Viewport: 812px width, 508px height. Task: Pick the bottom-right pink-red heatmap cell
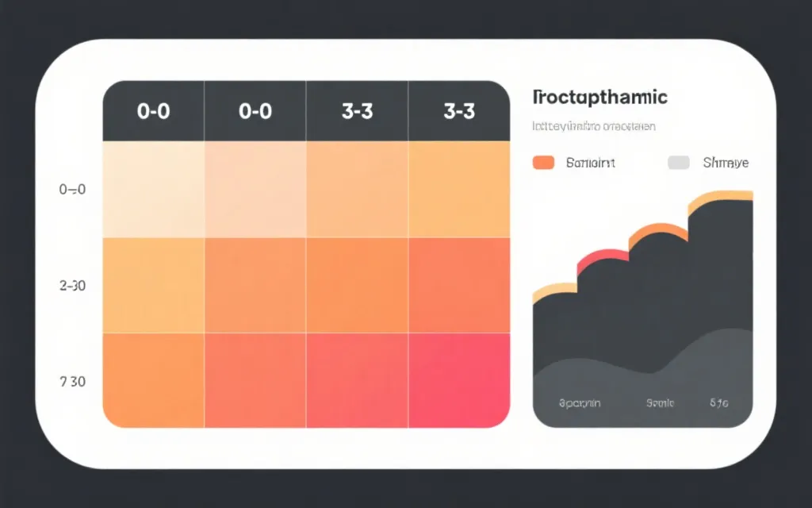(458, 380)
